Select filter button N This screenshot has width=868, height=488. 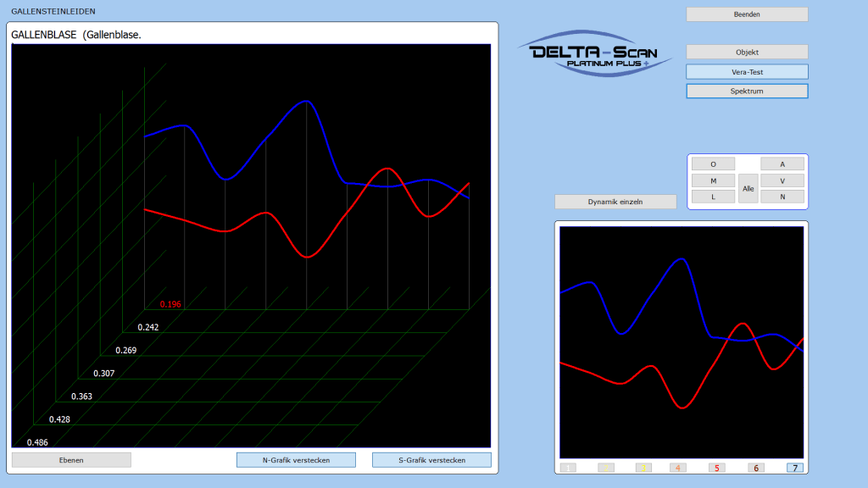click(x=782, y=197)
